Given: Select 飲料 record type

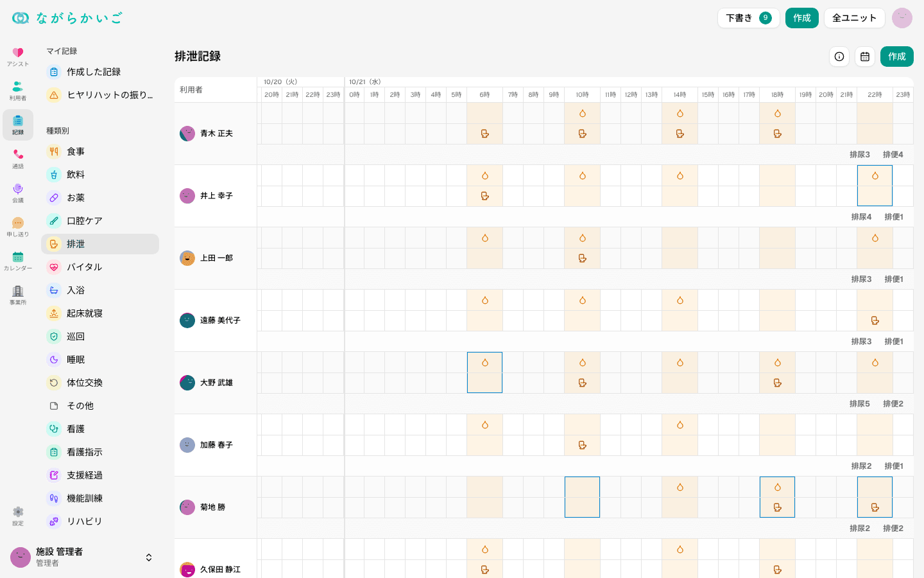Looking at the screenshot, I should pyautogui.click(x=100, y=175).
